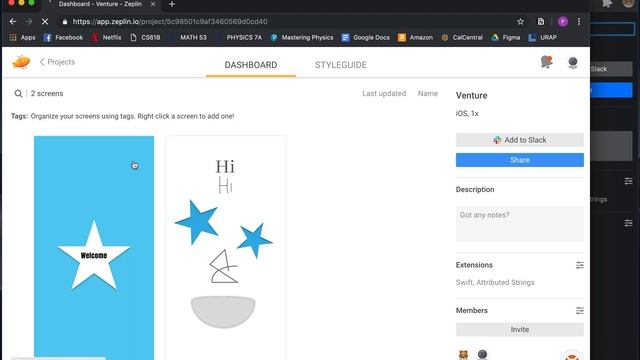The height and width of the screenshot is (360, 640).
Task: Switch to the STYLEGUIDE tab
Action: pyautogui.click(x=341, y=65)
